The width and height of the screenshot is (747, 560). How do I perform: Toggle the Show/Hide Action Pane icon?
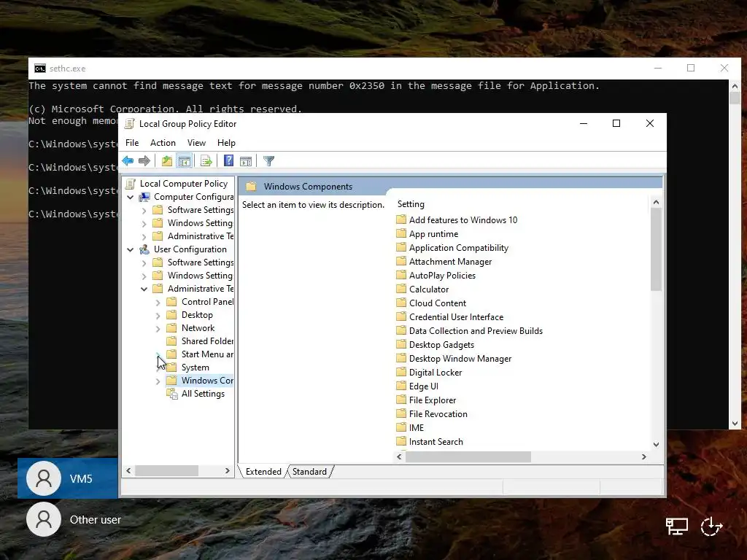point(246,161)
